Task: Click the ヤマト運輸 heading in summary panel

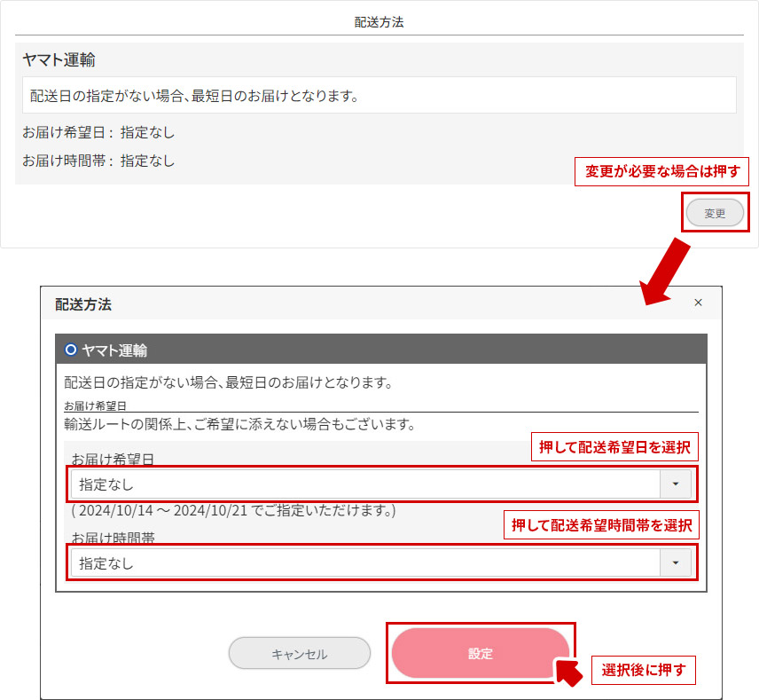Action: (59, 61)
